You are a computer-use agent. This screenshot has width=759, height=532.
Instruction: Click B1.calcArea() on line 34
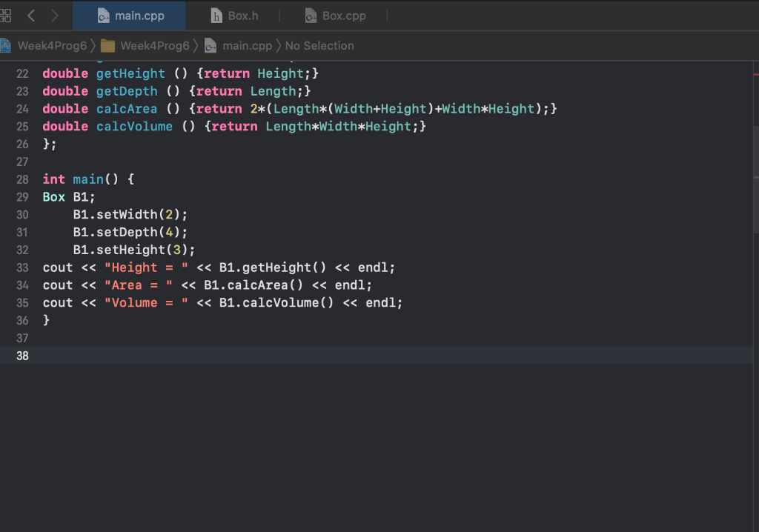(253, 285)
